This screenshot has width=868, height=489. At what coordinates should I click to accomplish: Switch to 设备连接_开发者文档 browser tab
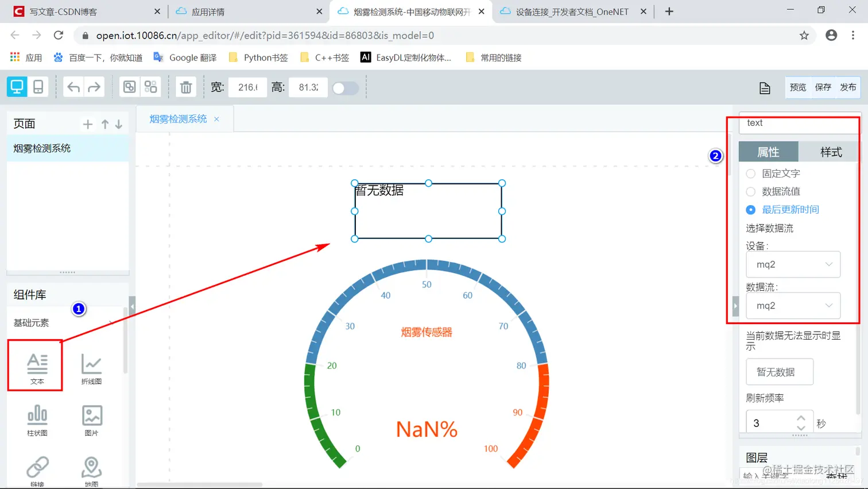coord(574,11)
